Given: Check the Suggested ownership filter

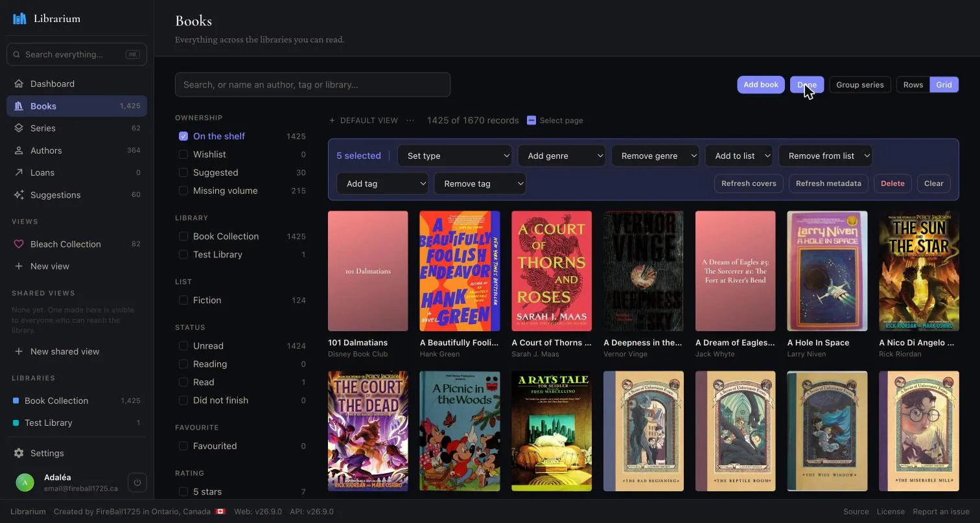Looking at the screenshot, I should [x=183, y=172].
